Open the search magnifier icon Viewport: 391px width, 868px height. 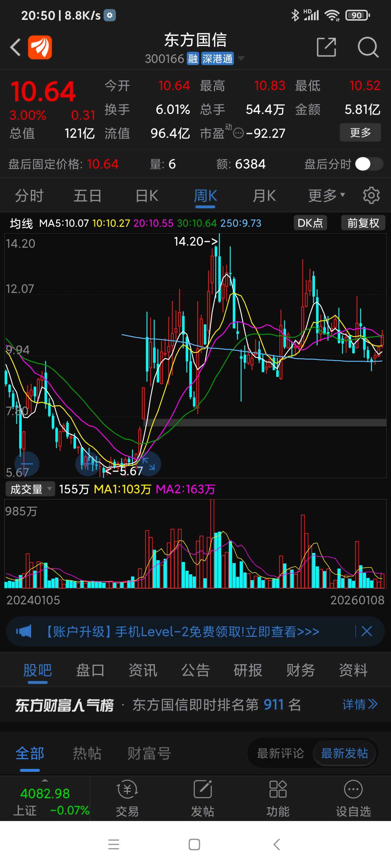tap(368, 47)
